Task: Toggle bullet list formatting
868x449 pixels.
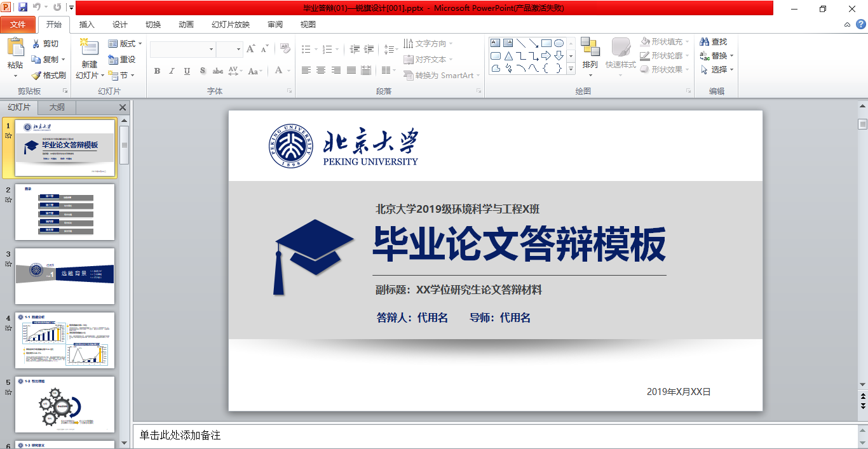Action: point(306,49)
